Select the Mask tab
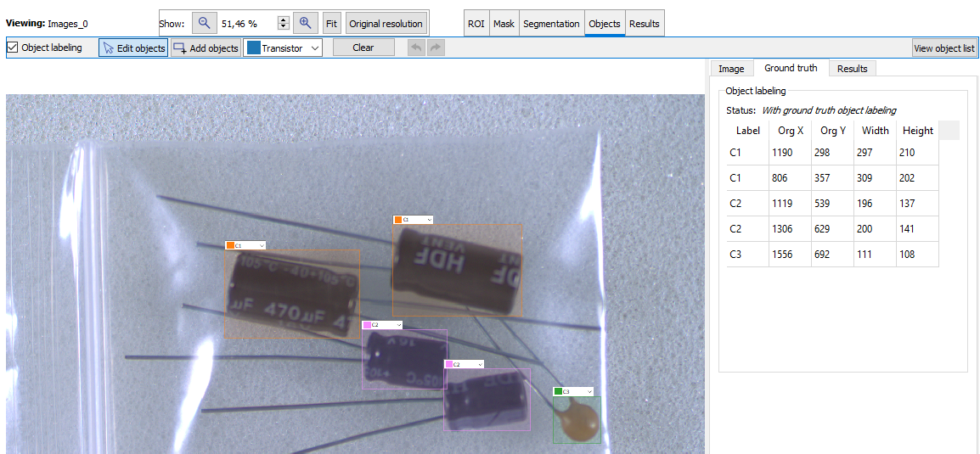The image size is (980, 454). tap(504, 24)
